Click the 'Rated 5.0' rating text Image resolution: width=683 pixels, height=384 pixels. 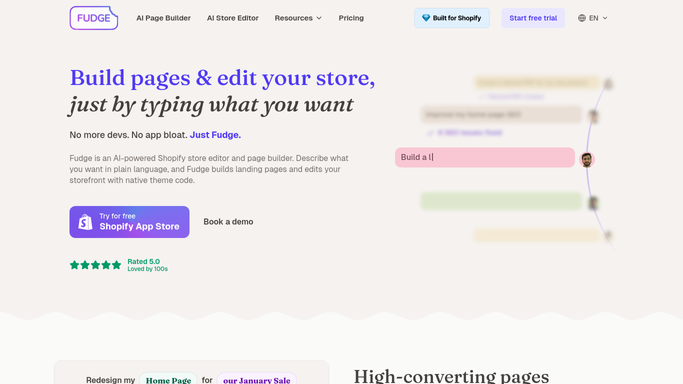(143, 261)
